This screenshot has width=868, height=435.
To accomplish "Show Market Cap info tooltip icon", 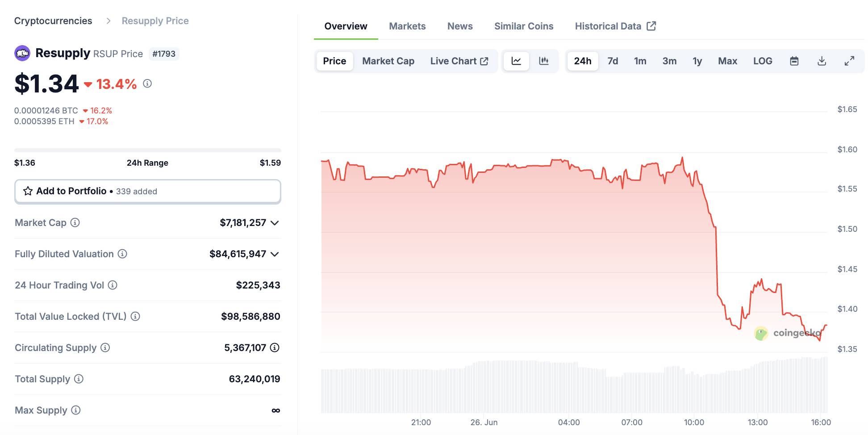I will pyautogui.click(x=75, y=222).
